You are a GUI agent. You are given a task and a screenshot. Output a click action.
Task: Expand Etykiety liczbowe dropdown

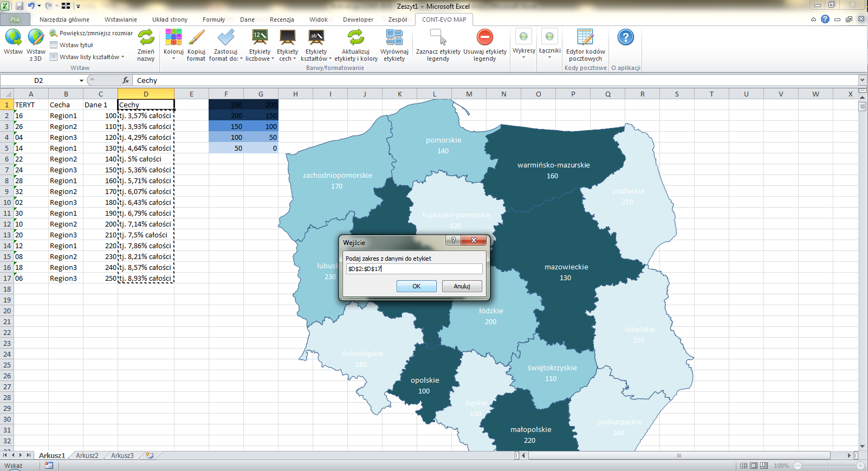pos(260,45)
